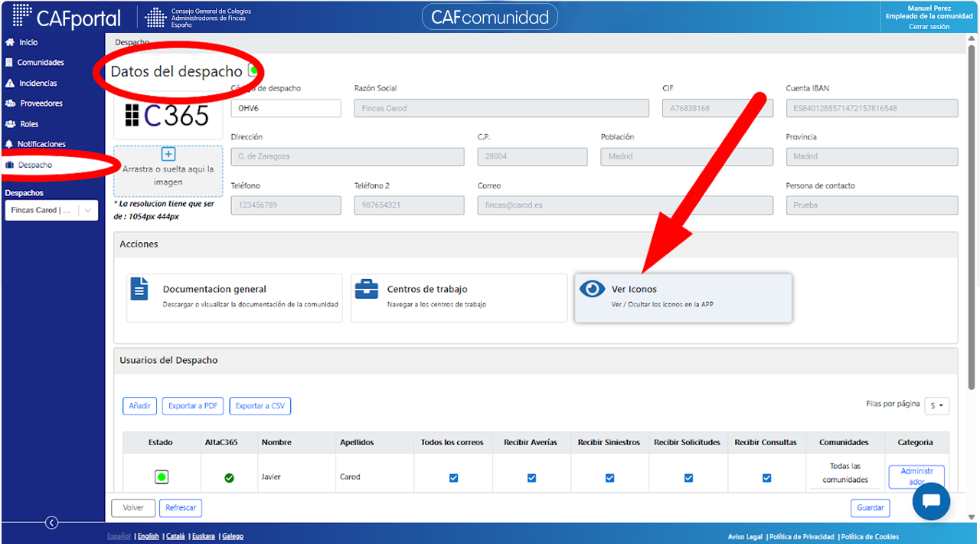Viewport: 980px width, 544px height.
Task: Toggle Javier's Estado status indicator
Action: pyautogui.click(x=161, y=477)
